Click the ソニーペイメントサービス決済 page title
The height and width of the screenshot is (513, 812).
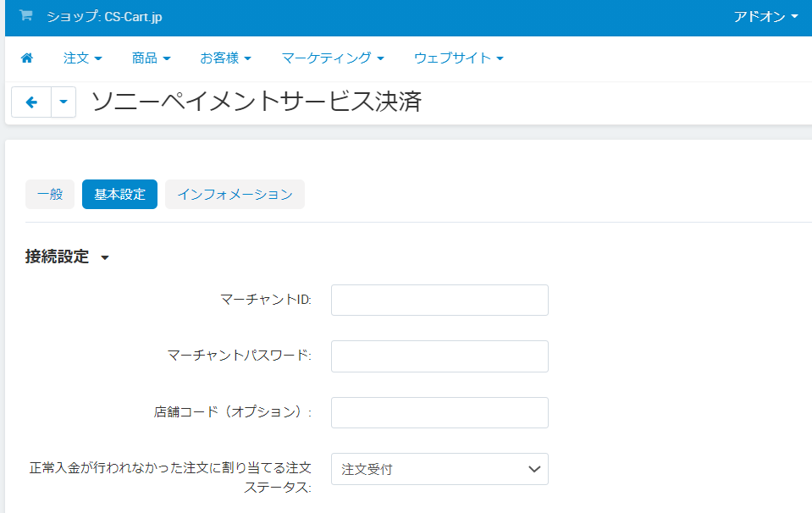tap(256, 102)
